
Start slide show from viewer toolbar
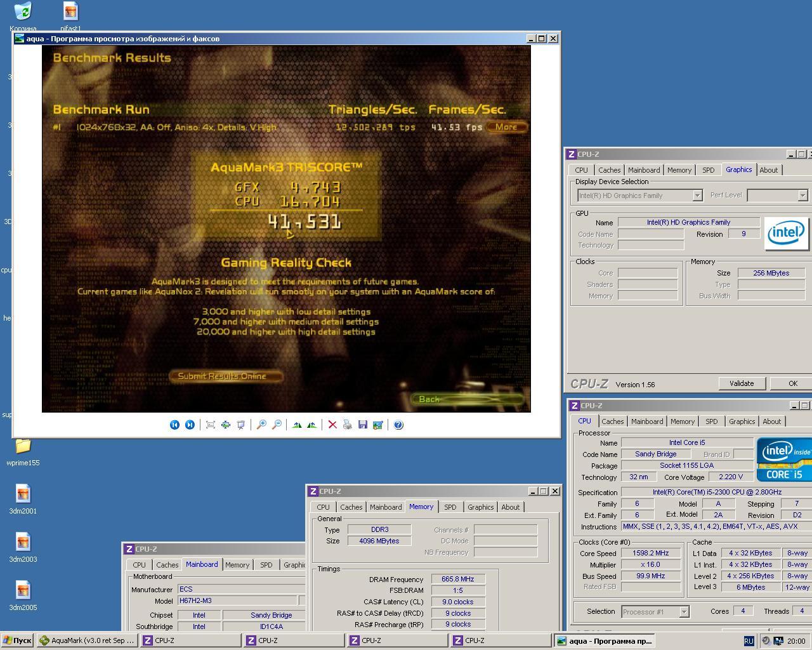pyautogui.click(x=241, y=425)
